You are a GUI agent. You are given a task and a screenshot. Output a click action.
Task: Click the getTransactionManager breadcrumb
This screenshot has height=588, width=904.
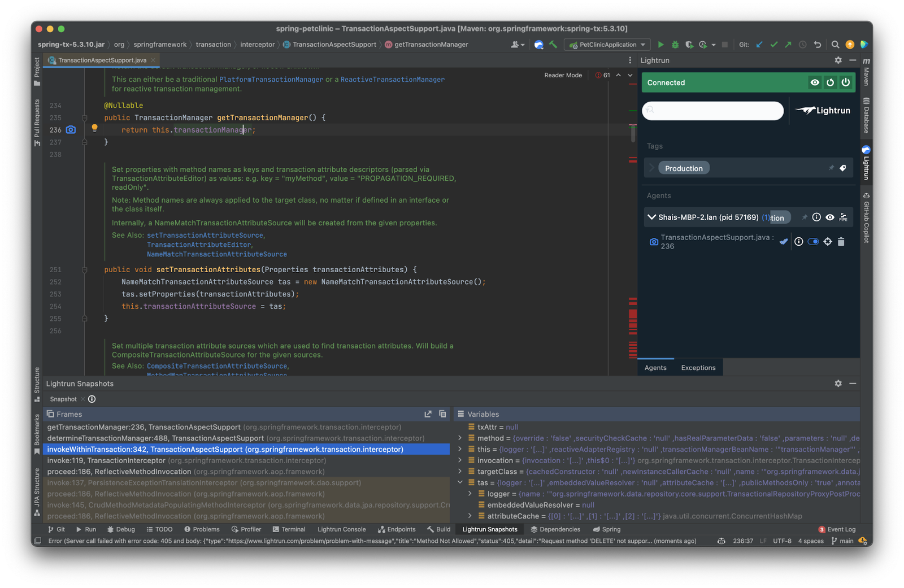427,45
